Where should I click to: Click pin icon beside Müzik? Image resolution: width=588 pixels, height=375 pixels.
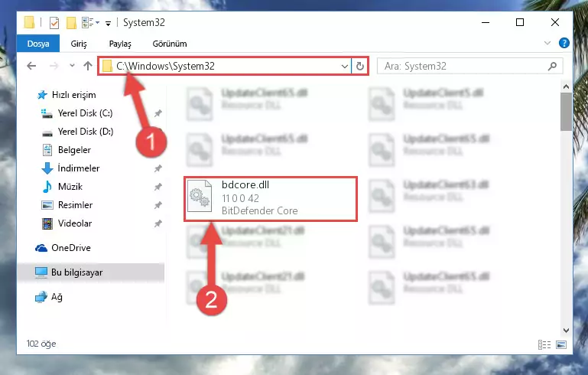pyautogui.click(x=158, y=187)
